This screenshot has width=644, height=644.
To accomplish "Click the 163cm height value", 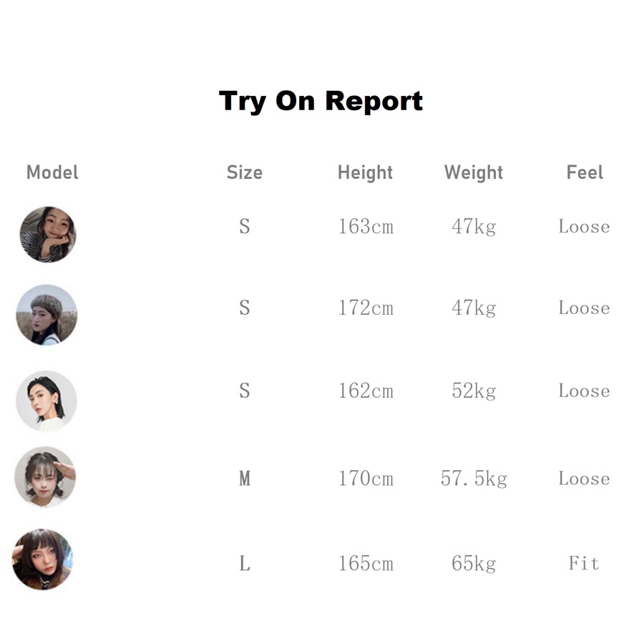I will (366, 227).
